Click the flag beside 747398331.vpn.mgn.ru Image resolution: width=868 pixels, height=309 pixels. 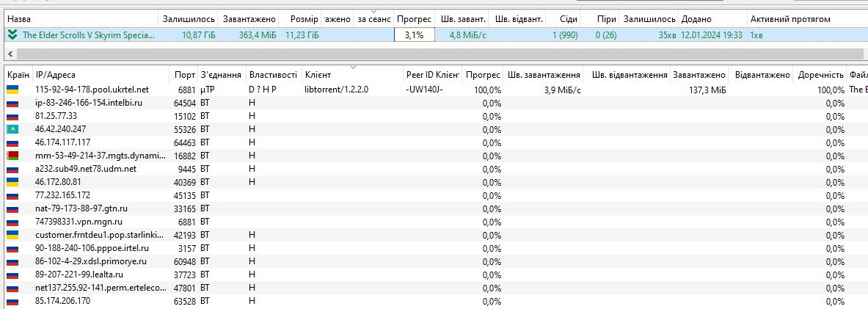12,222
